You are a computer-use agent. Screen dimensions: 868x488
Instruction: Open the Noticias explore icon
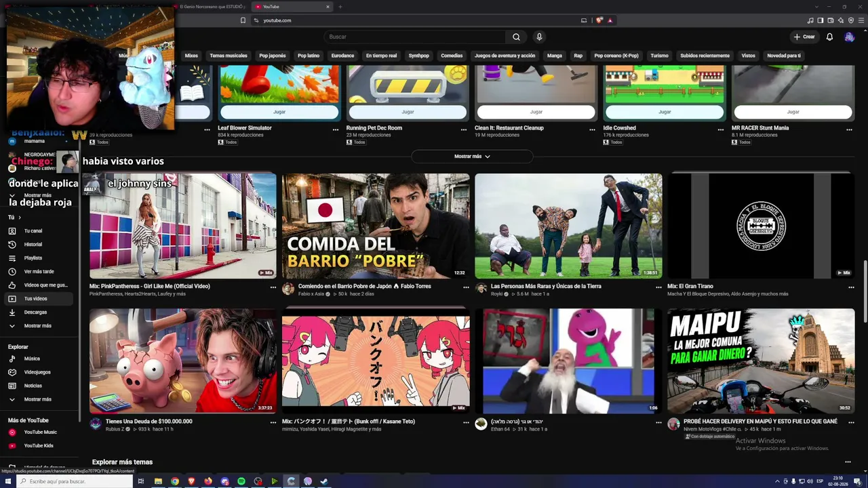coord(12,386)
